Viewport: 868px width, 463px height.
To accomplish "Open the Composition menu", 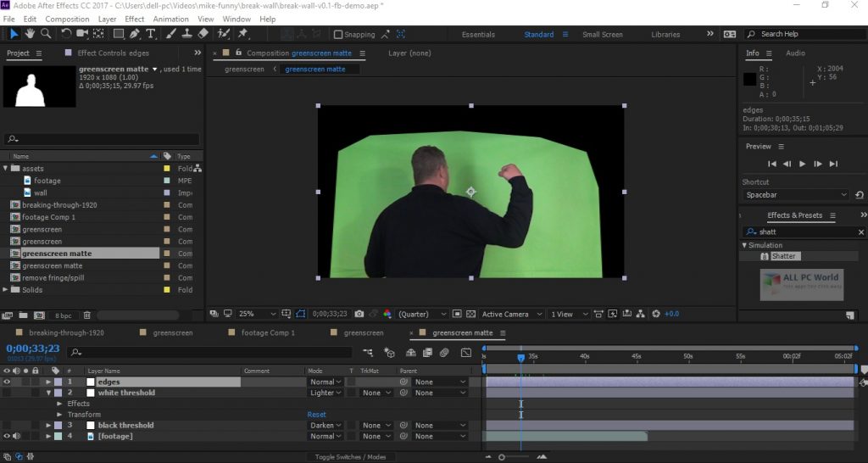I will pos(67,19).
